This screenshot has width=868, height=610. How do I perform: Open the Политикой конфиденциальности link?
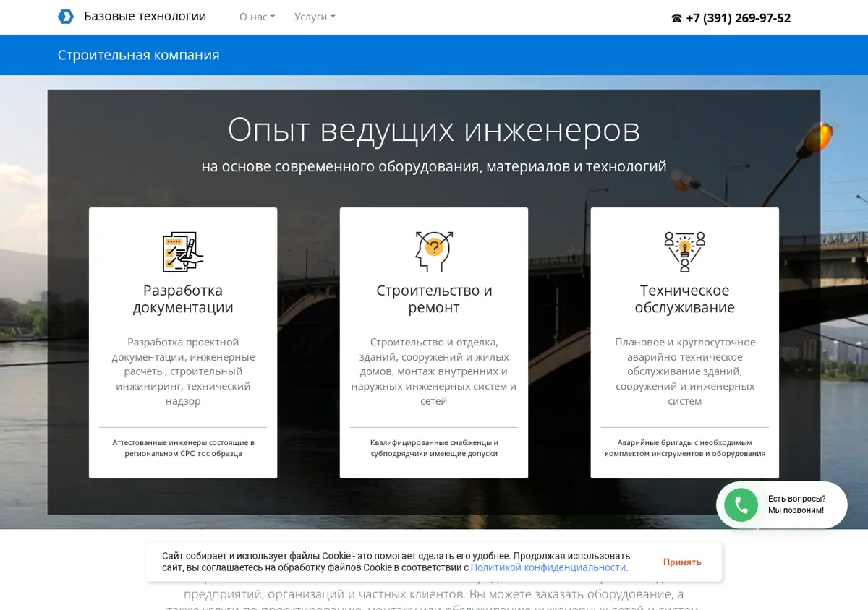(548, 568)
